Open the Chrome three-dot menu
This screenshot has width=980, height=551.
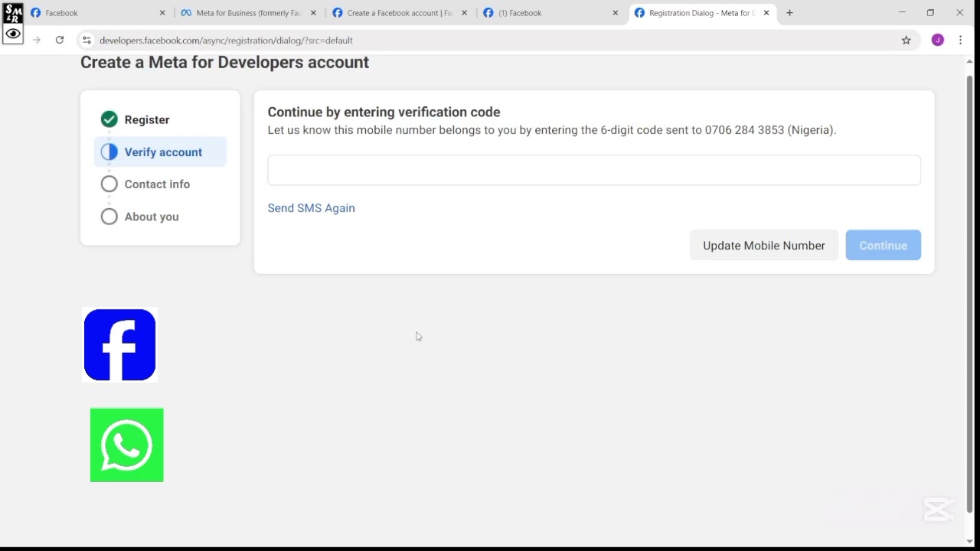tap(960, 40)
